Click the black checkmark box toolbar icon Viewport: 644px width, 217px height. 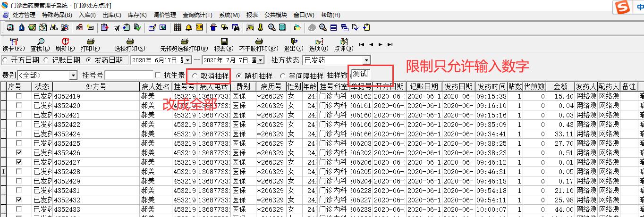pos(116,27)
